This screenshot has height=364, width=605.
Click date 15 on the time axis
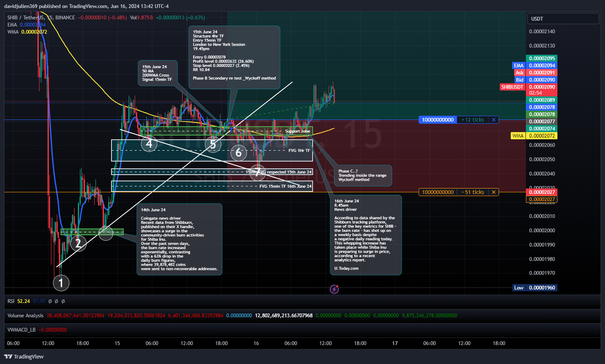[117, 343]
